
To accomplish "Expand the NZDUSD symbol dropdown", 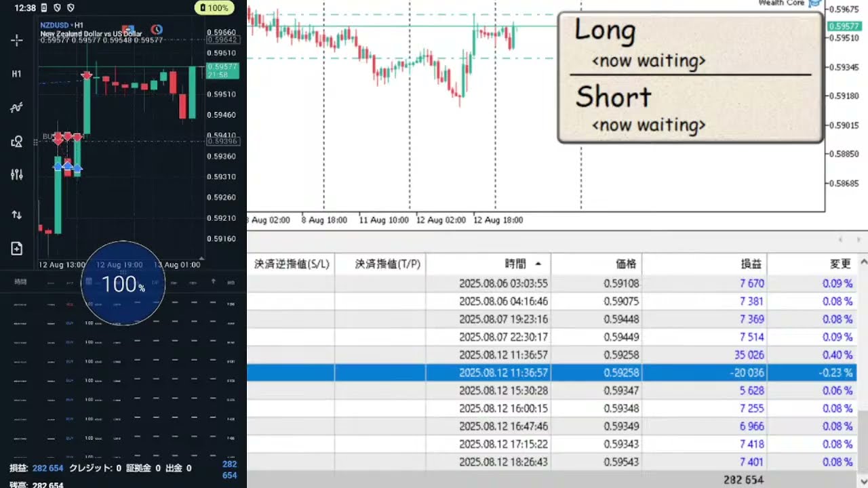I will pyautogui.click(x=57, y=25).
